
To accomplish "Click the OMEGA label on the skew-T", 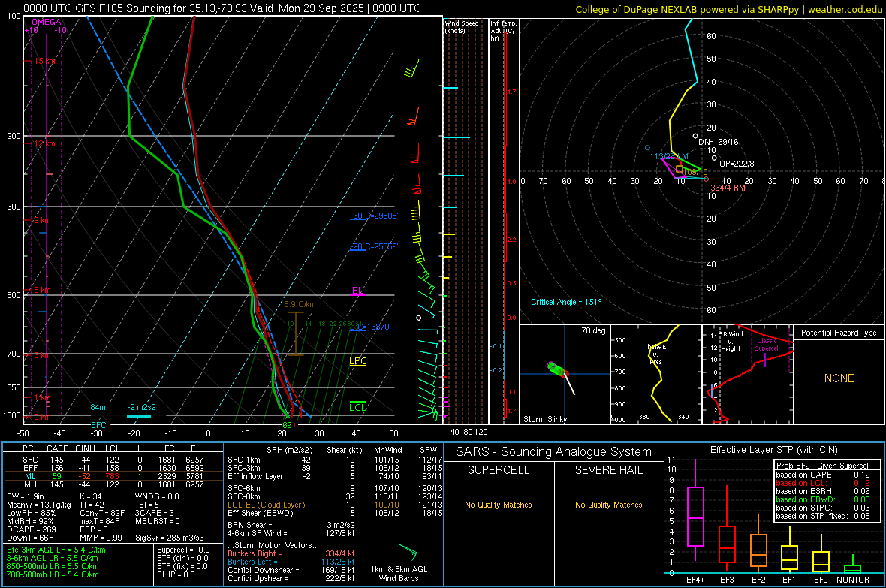I will (47, 22).
